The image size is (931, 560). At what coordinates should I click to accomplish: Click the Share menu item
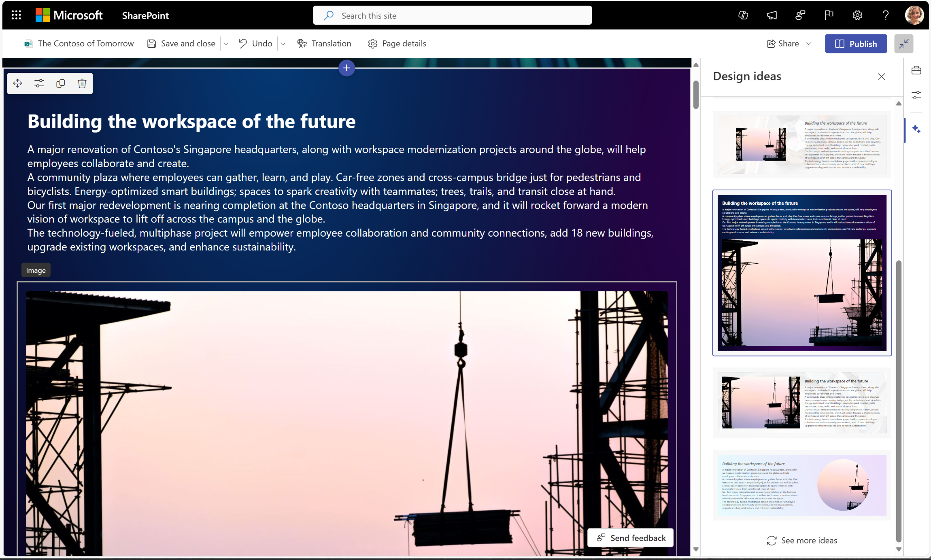(x=789, y=43)
